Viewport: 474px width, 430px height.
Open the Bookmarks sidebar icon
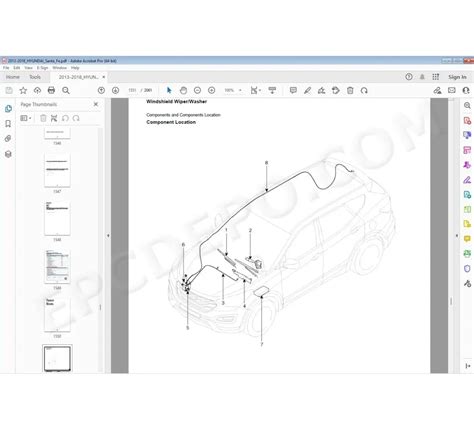pos(8,124)
